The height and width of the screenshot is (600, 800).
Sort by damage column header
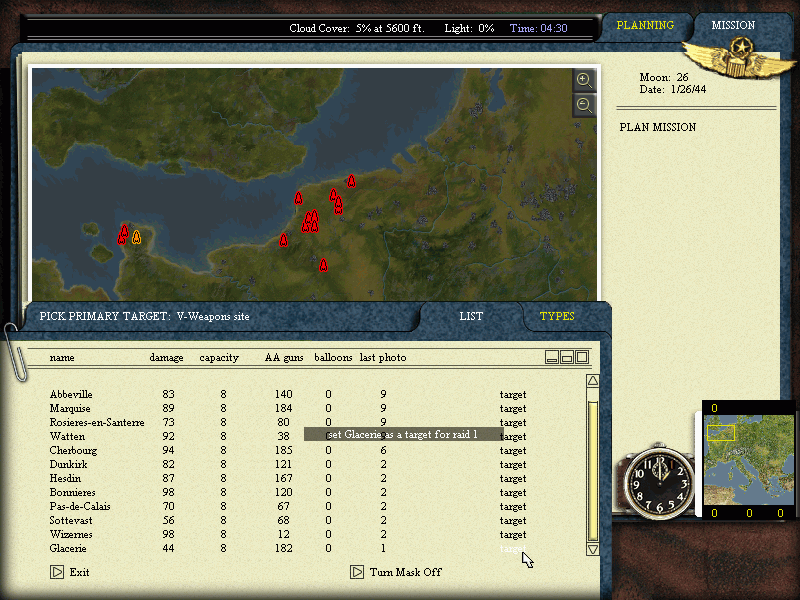coord(166,358)
